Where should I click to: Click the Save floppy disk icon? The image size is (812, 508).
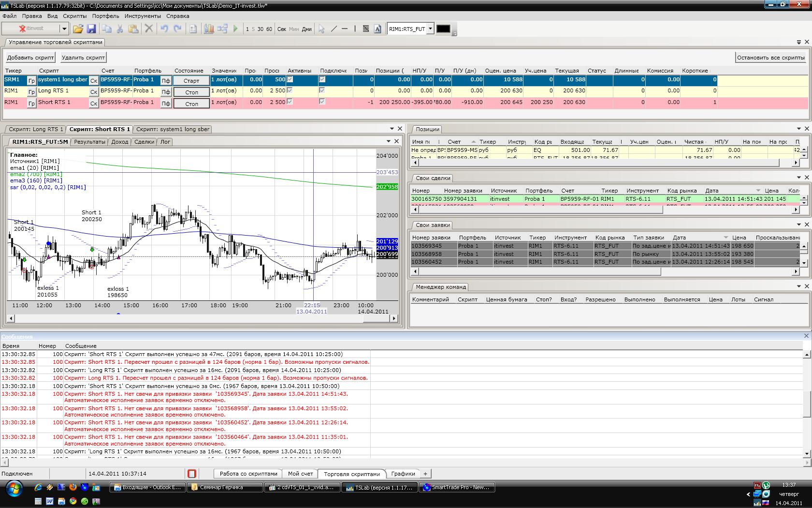91,29
